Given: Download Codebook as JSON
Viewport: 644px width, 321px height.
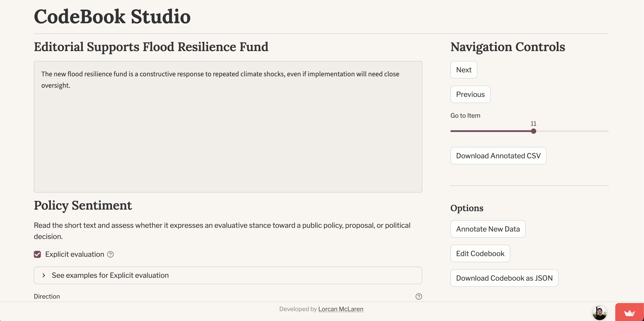Looking at the screenshot, I should point(504,278).
